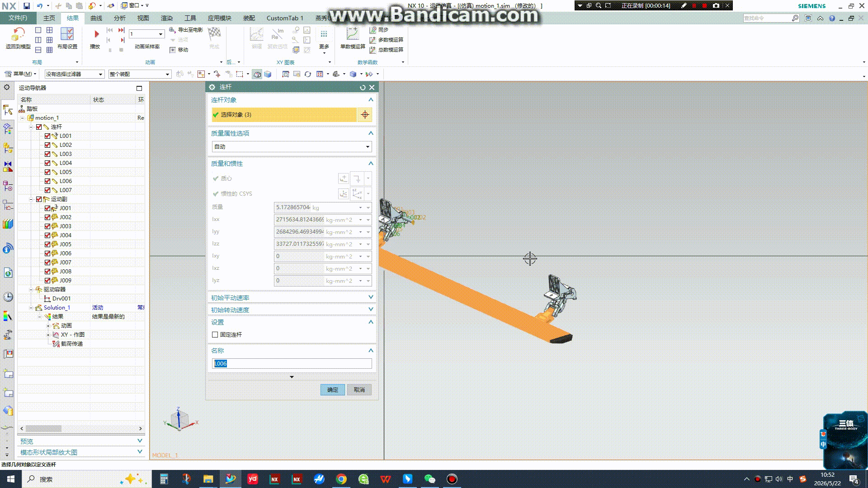Viewport: 868px width, 488px height.
Task: Reset the link dialog with refresh icon
Action: (x=363, y=88)
